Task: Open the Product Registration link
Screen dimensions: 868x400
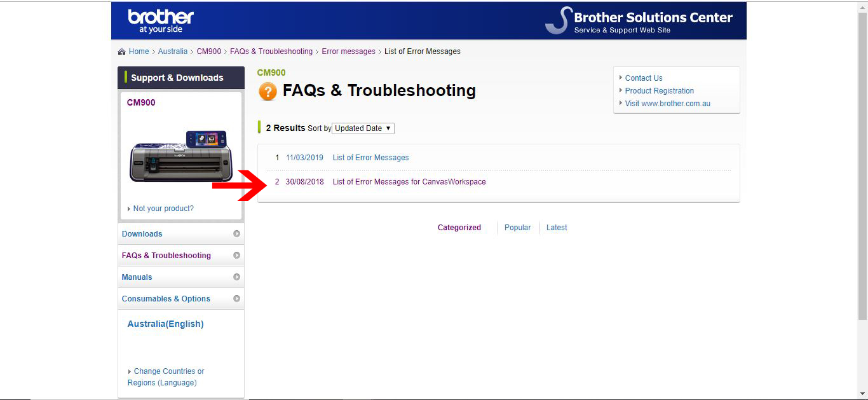Action: [660, 91]
